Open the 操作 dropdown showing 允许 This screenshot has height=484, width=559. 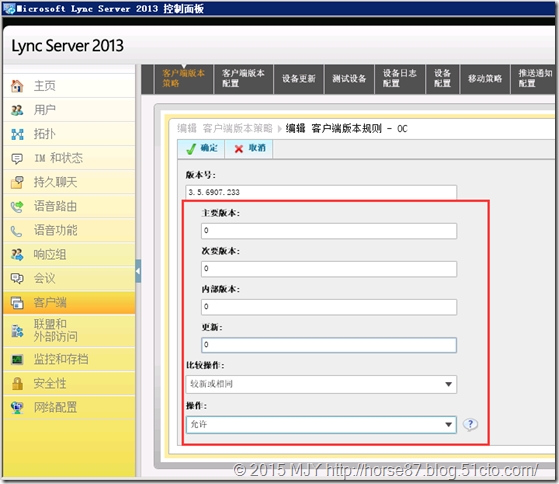coord(321,424)
